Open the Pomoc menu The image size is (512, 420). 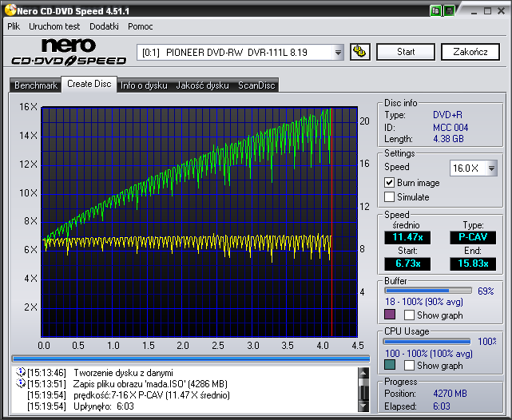click(141, 26)
